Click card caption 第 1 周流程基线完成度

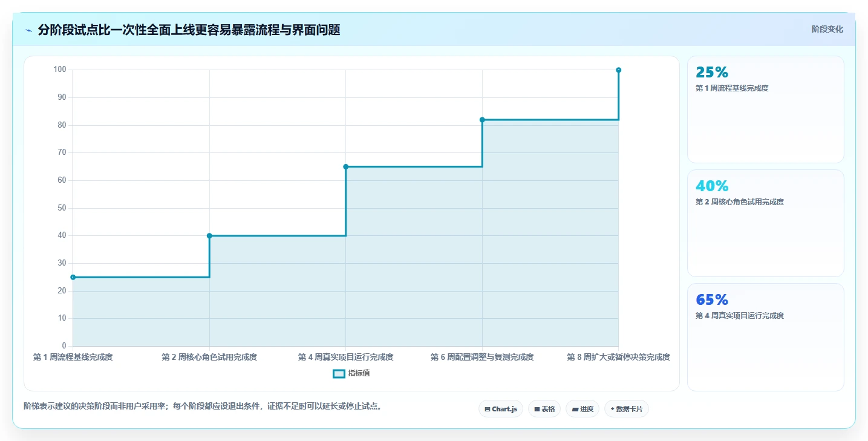pos(732,88)
